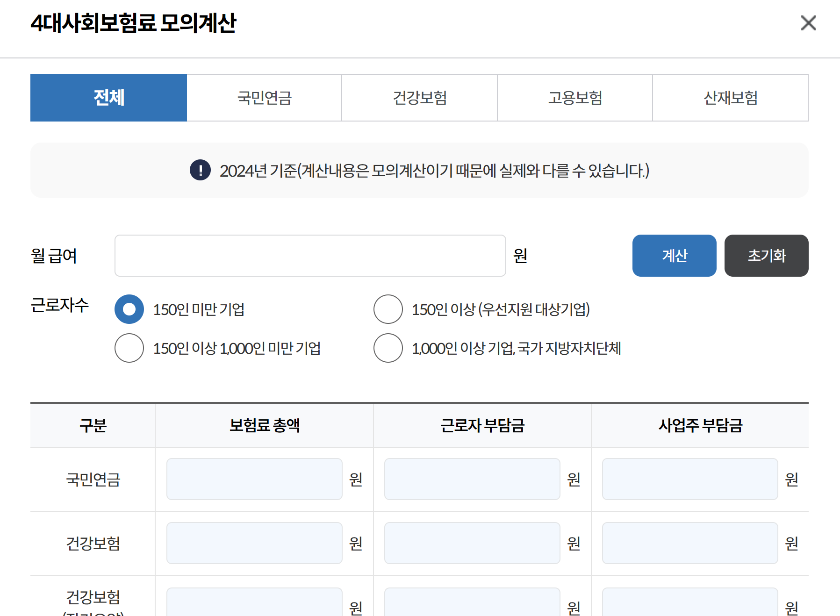This screenshot has width=840, height=616.
Task: Click the 건강보험 근로자 부담금 field
Action: [x=472, y=543]
